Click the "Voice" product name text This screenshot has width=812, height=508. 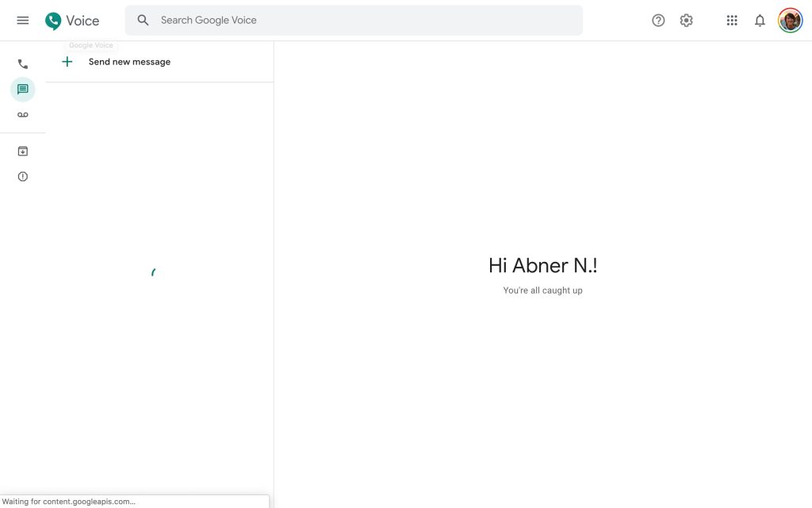(x=82, y=21)
